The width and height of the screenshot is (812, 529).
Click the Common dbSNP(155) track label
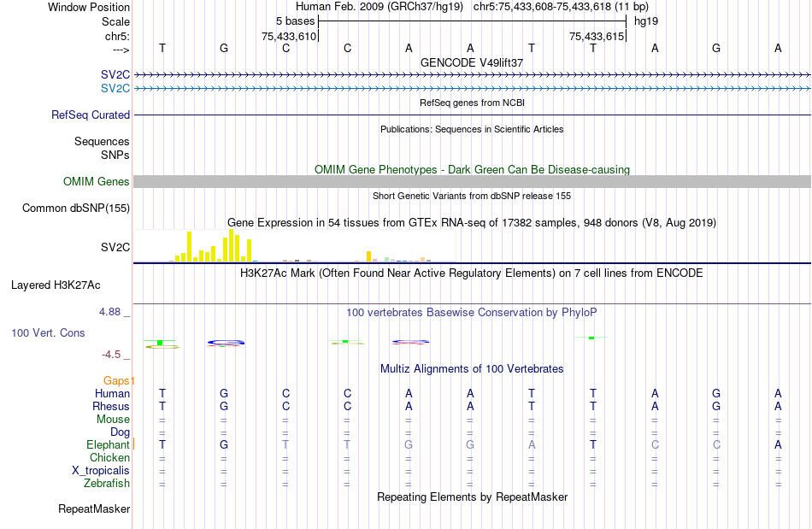point(76,208)
